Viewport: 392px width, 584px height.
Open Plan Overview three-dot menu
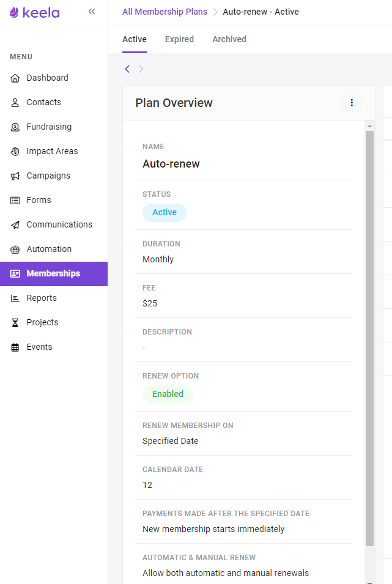pos(352,103)
